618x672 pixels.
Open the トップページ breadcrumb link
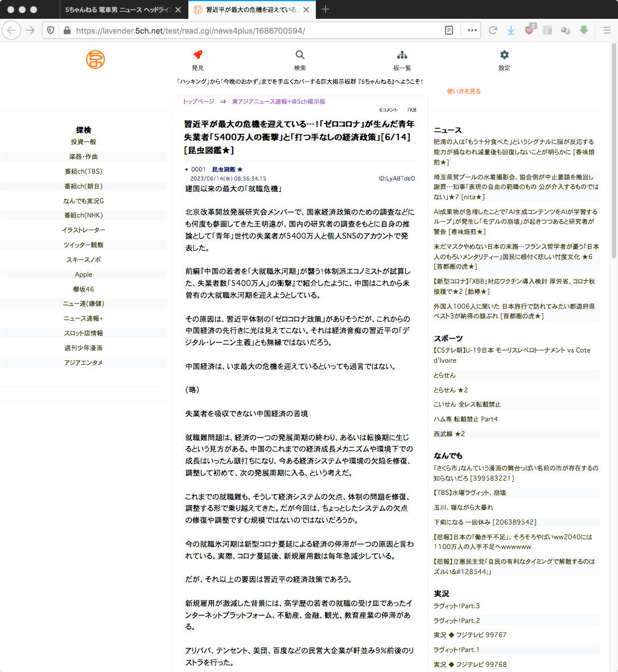199,101
